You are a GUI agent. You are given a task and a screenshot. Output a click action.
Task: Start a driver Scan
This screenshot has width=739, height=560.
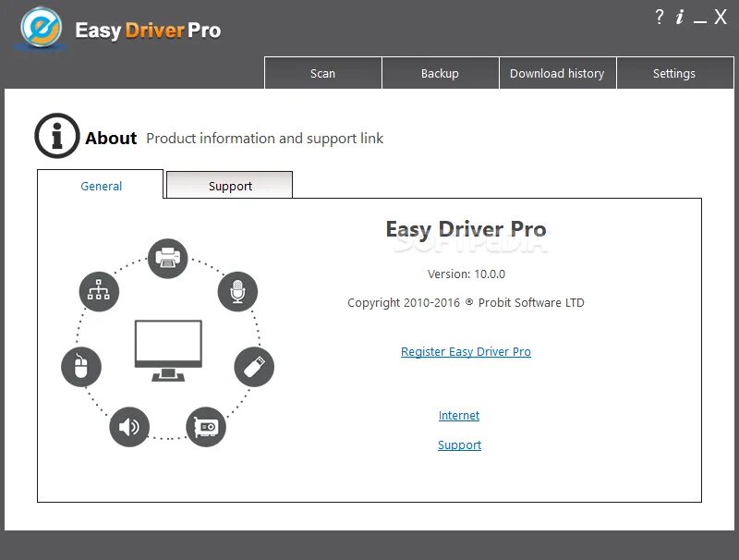point(322,73)
